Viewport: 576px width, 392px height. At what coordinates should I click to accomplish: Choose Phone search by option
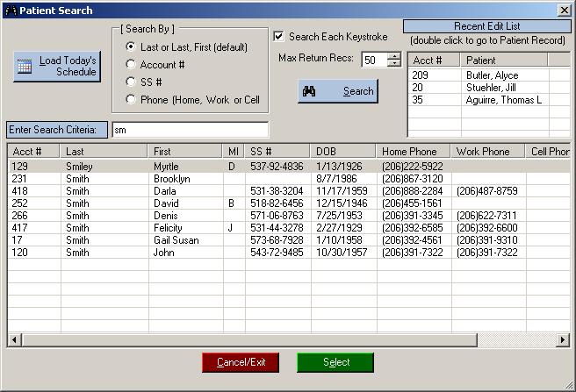(x=132, y=99)
